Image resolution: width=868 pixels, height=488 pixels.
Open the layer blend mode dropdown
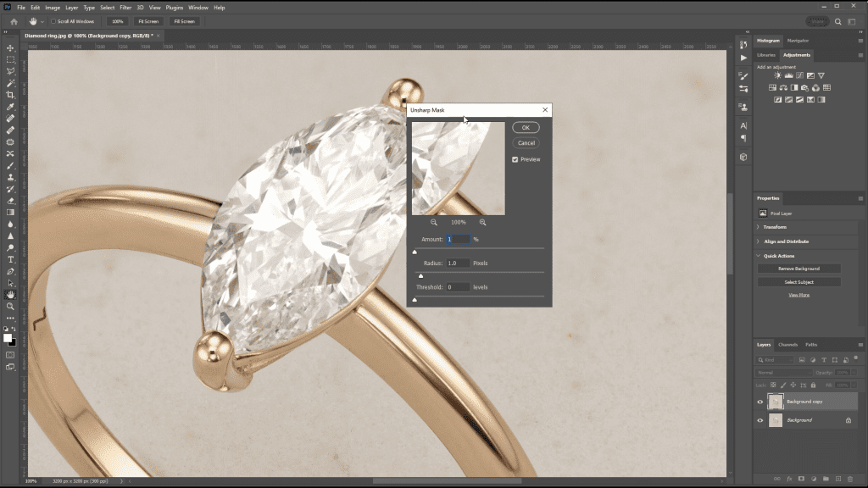[782, 373]
